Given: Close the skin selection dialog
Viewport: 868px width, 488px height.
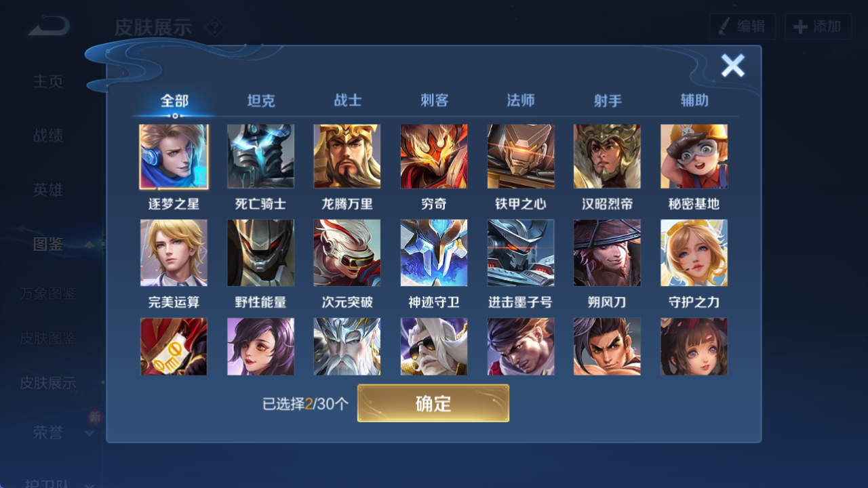Looking at the screenshot, I should click(732, 66).
